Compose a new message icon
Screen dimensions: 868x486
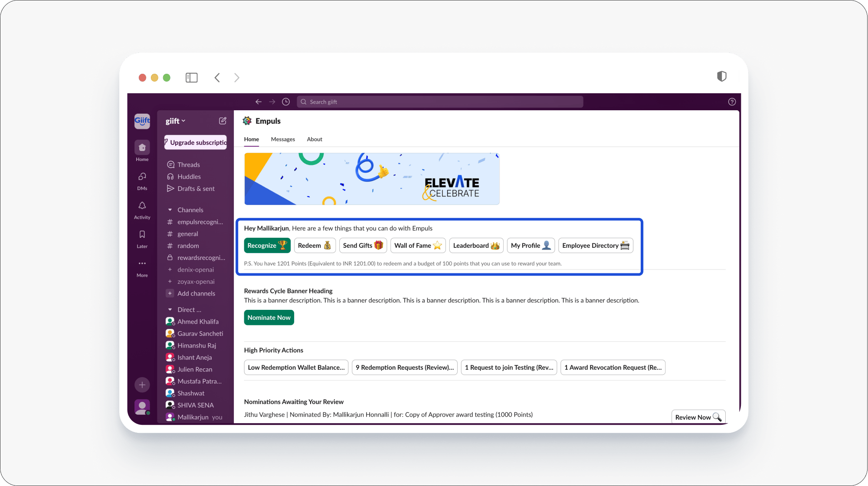(223, 121)
